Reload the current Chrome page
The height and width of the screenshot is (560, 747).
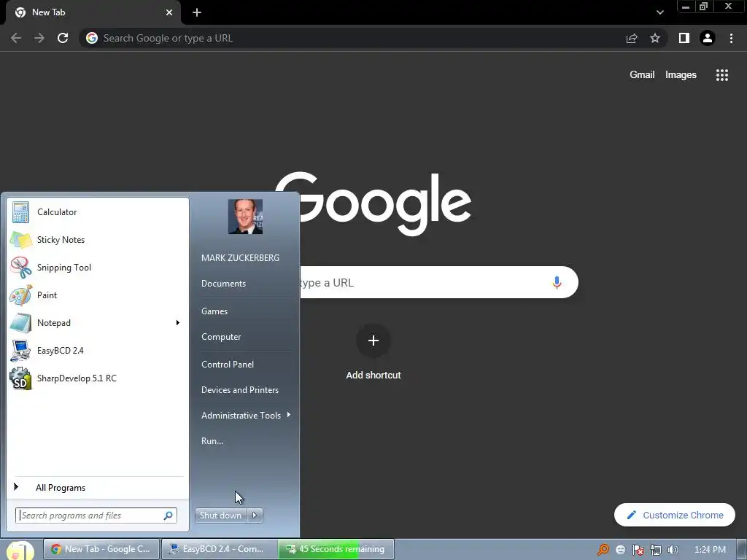pyautogui.click(x=63, y=38)
